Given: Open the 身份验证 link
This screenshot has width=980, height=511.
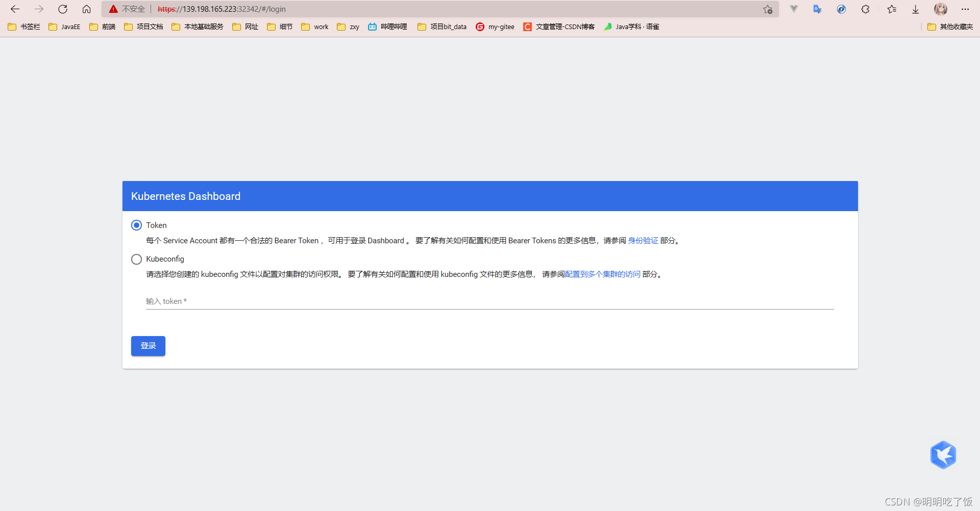Looking at the screenshot, I should pyautogui.click(x=643, y=241).
